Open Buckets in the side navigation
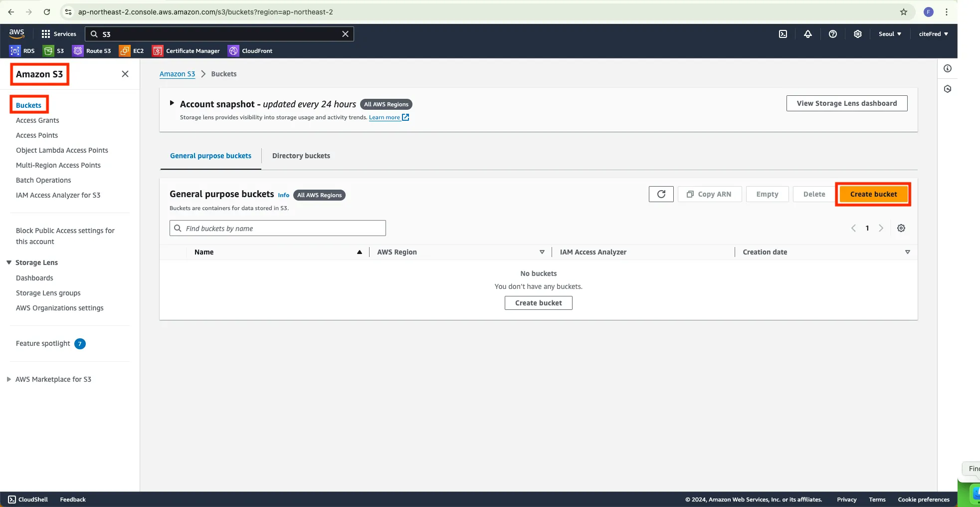 pos(28,105)
